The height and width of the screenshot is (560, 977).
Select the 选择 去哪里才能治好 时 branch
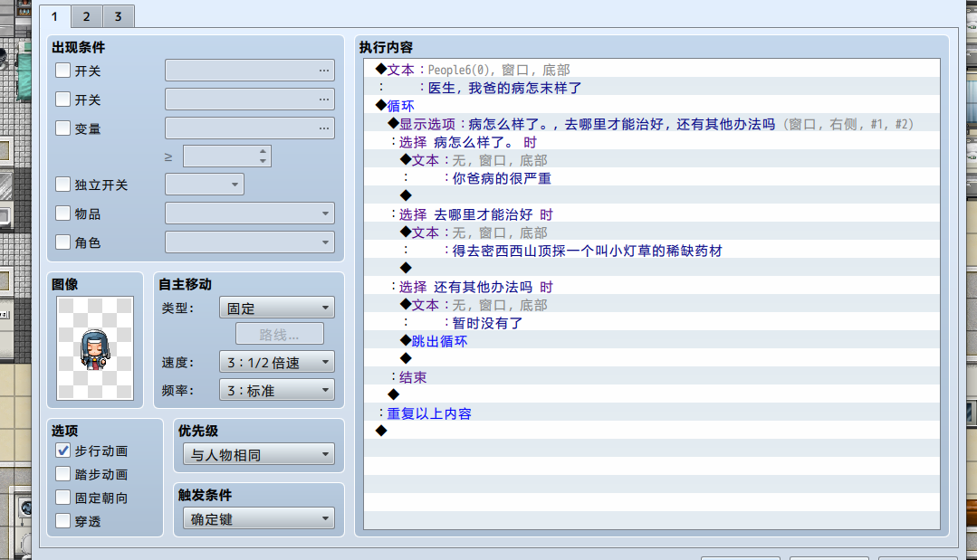(652, 214)
